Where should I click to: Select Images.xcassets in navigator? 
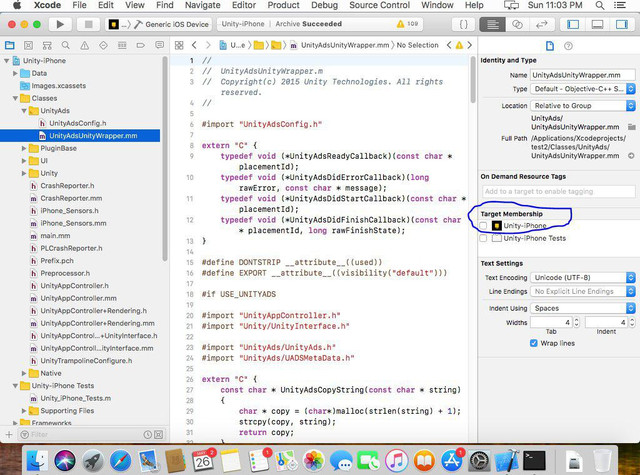click(x=59, y=86)
